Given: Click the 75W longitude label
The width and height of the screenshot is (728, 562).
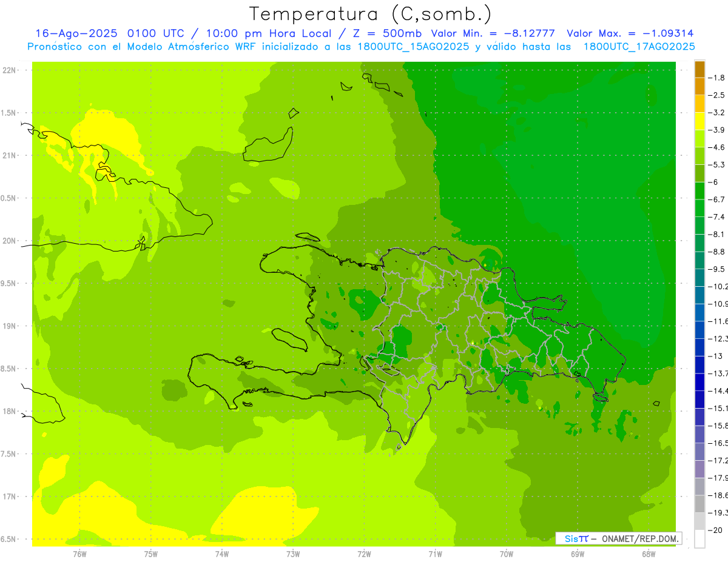Looking at the screenshot, I should 151,554.
